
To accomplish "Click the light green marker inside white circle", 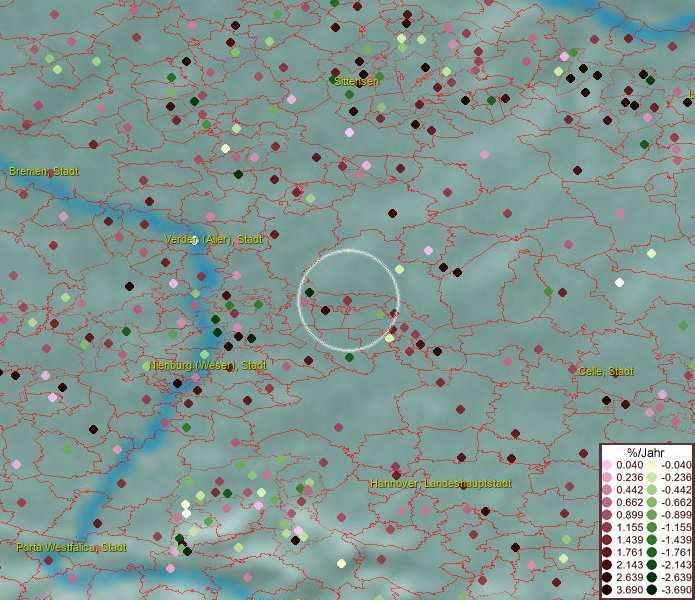I will (380, 313).
